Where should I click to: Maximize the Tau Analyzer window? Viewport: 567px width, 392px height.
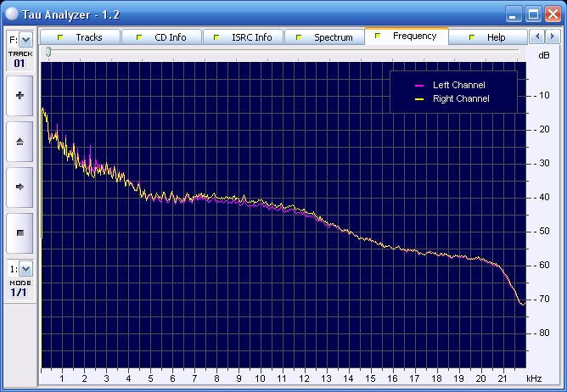tap(533, 13)
